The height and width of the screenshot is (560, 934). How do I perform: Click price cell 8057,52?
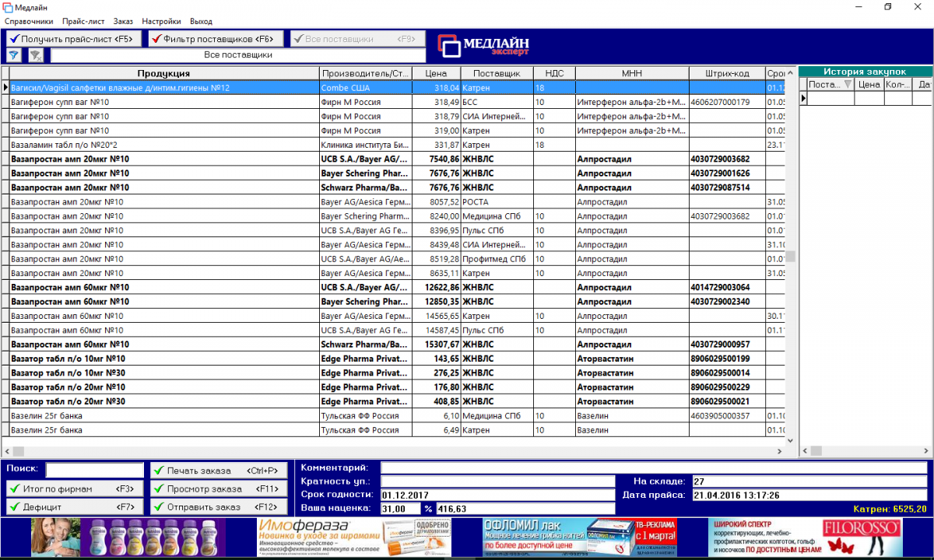pyautogui.click(x=436, y=202)
